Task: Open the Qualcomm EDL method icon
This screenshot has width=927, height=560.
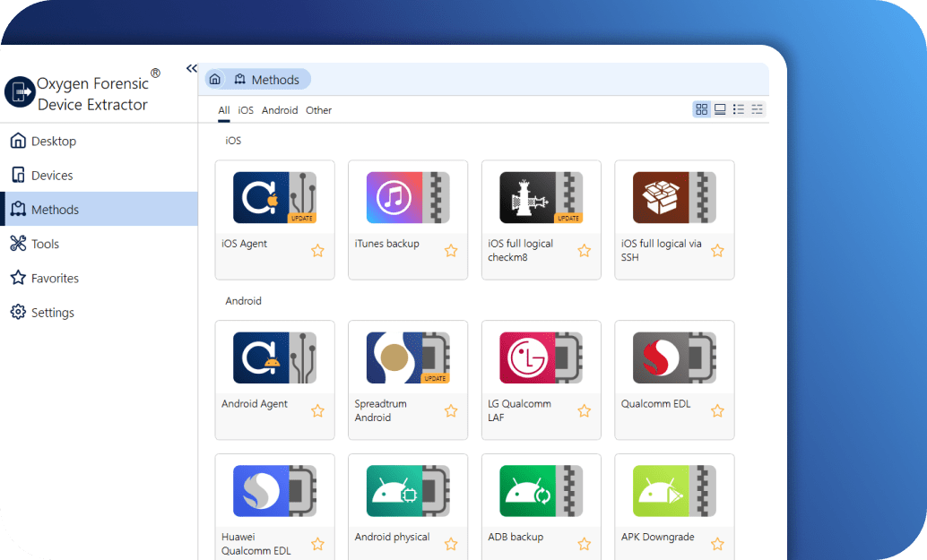Action: (x=674, y=358)
